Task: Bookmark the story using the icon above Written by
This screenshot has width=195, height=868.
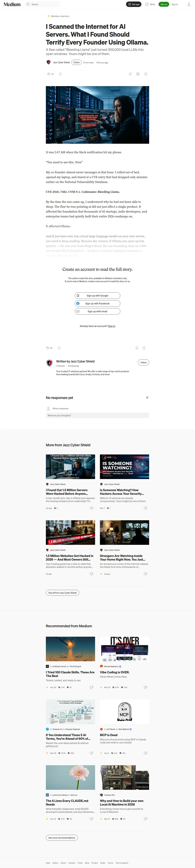Action: (137, 348)
